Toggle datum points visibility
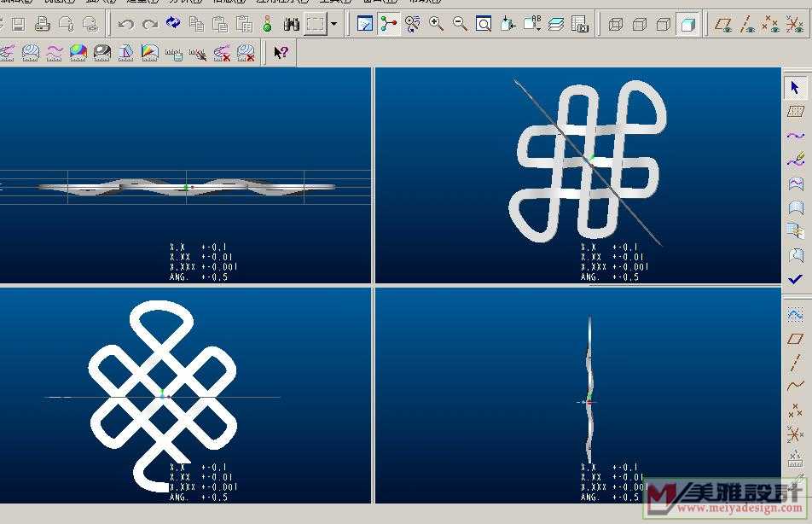 [x=770, y=24]
